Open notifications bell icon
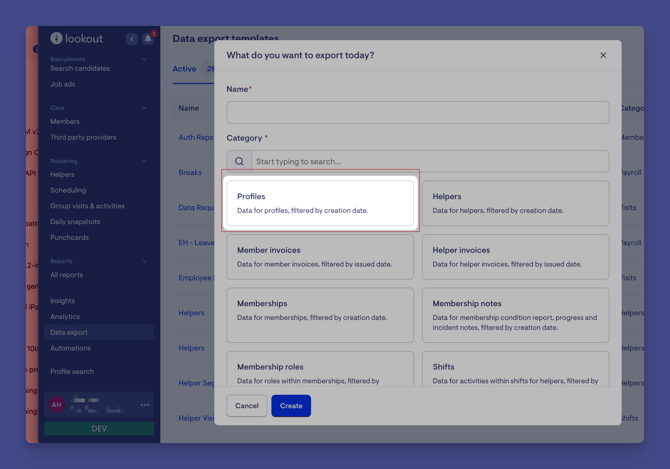 148,39
